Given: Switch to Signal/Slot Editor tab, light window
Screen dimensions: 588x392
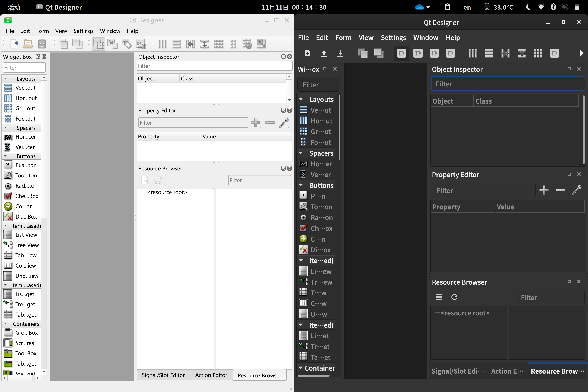Looking at the screenshot, I should tap(163, 375).
